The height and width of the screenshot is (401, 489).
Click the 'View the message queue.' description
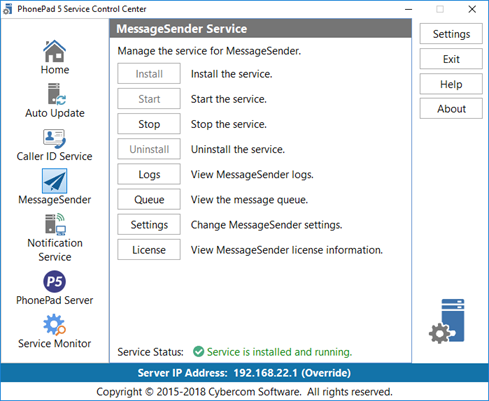click(249, 200)
